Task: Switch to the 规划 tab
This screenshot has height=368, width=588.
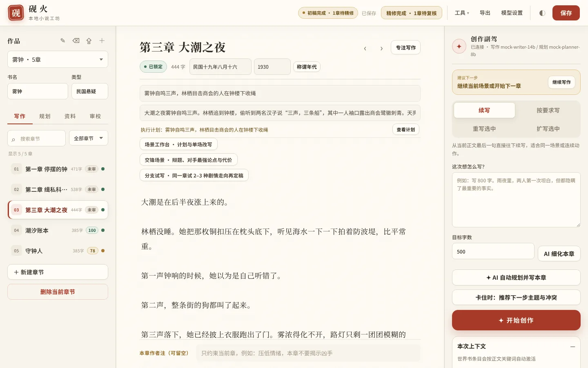Action: (45, 116)
